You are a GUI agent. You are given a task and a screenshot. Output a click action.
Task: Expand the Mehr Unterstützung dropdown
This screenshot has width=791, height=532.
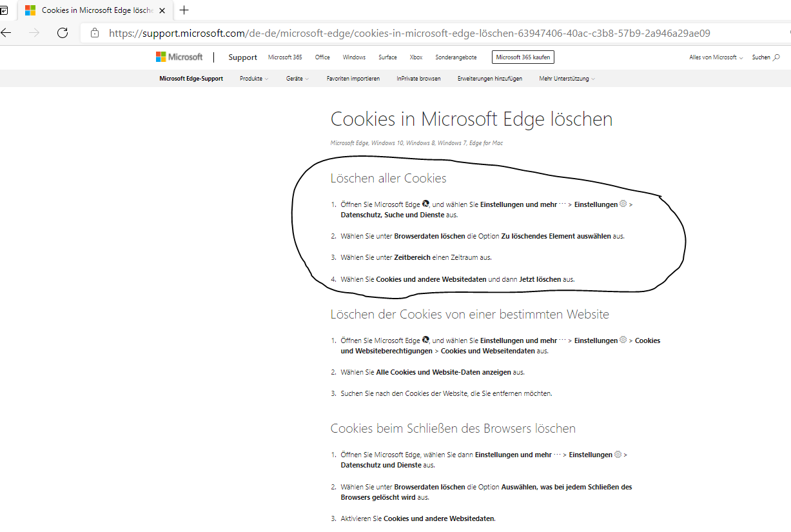[x=567, y=79]
